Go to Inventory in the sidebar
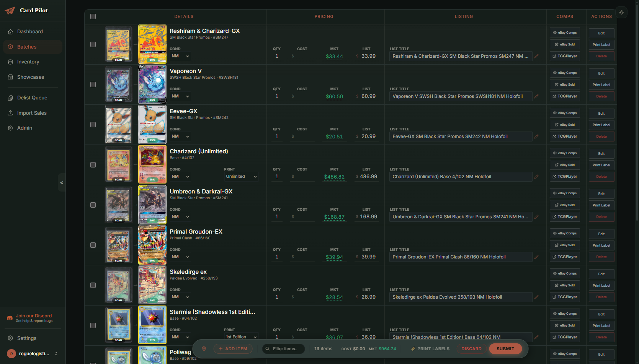The width and height of the screenshot is (639, 364). (28, 62)
